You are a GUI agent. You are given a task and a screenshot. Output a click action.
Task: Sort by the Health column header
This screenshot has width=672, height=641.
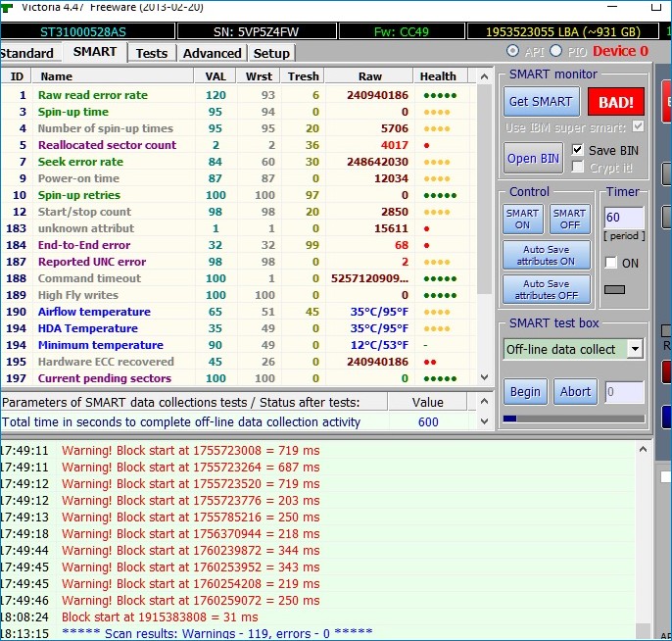coord(438,75)
